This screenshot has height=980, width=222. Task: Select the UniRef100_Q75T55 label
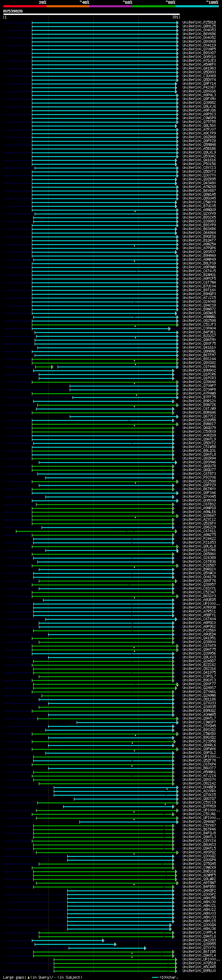click(x=199, y=122)
